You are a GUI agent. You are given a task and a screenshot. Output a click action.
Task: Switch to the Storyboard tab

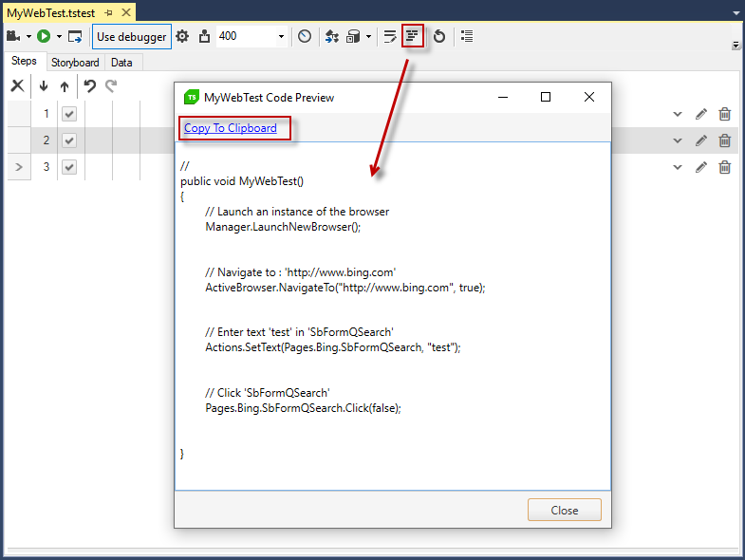point(75,63)
